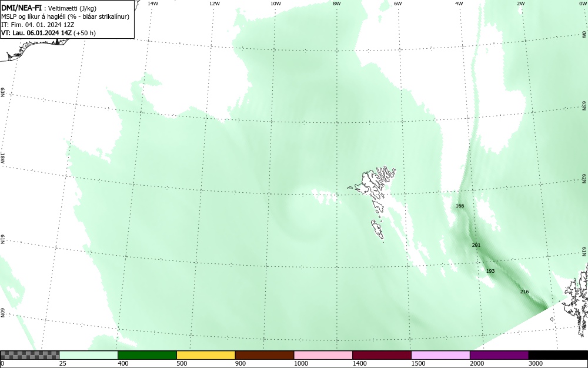Image resolution: width=588 pixels, height=368 pixels.
Task: Click the 60N latitude label on left edge
Action: tap(2, 313)
